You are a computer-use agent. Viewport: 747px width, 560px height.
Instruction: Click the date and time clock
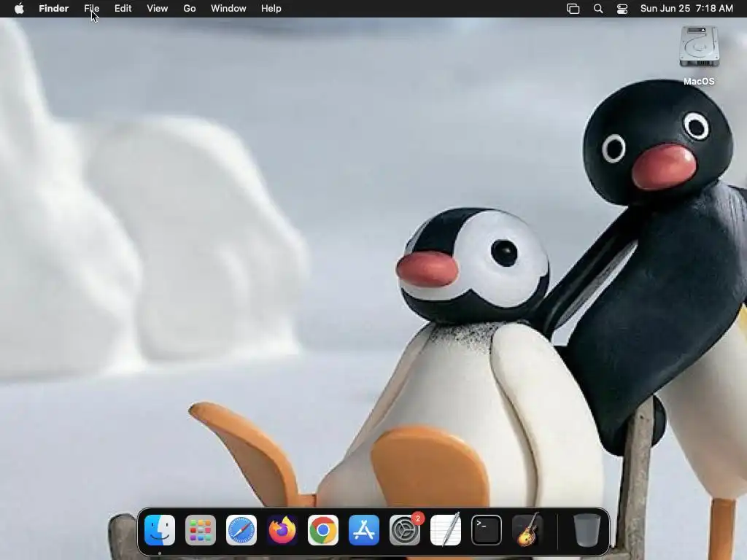click(686, 9)
